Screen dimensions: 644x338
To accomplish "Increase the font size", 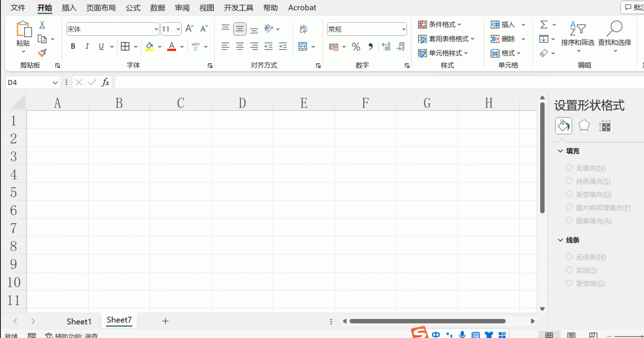I will (189, 29).
